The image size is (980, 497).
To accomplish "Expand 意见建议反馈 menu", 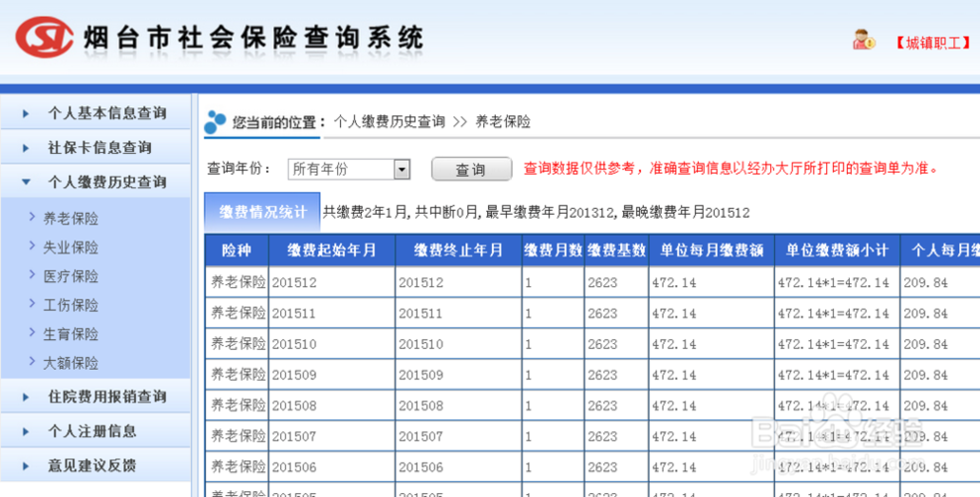I will point(95,465).
